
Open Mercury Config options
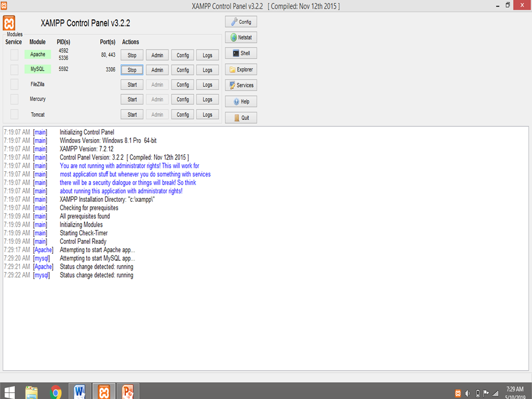[x=182, y=99]
